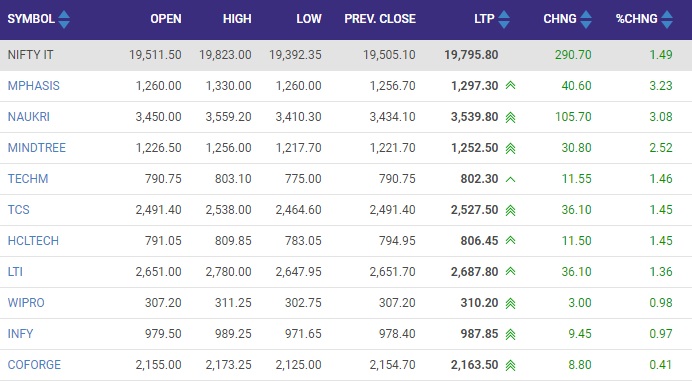This screenshot has height=381, width=692.
Task: Click the PREV. CLOSE column header
Action: (x=380, y=19)
